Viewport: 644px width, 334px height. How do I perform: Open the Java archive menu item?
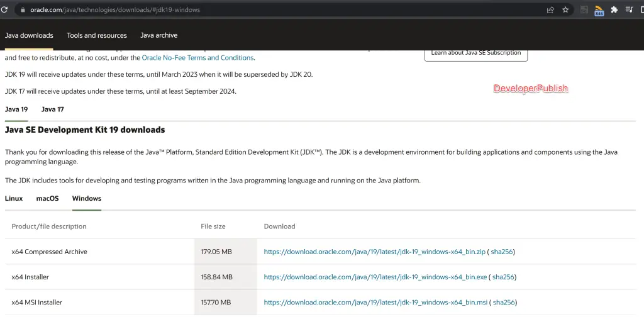[159, 35]
